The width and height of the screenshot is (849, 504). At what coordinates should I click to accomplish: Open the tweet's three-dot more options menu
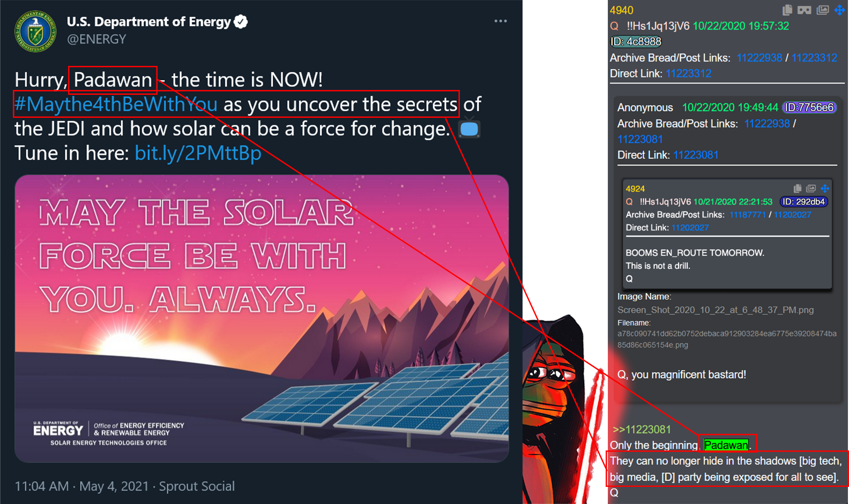tap(501, 21)
